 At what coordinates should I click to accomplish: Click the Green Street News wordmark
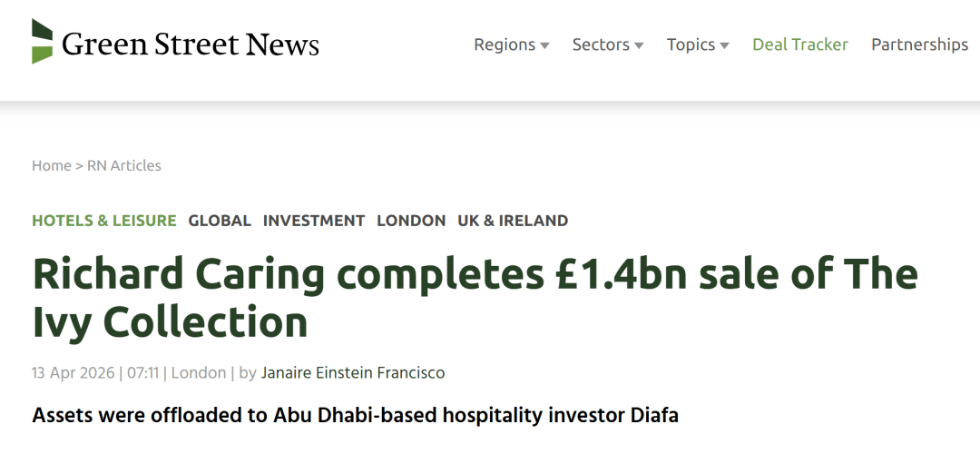pos(191,44)
